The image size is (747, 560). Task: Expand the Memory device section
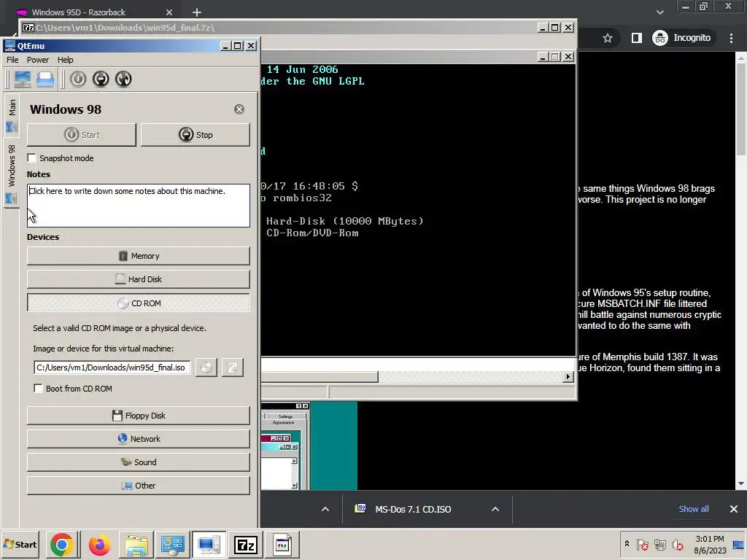[x=138, y=256]
